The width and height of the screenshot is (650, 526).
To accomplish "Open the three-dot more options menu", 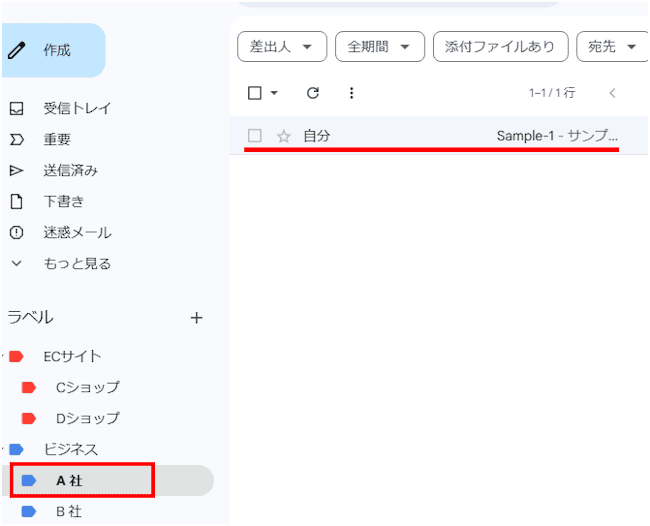I will pos(352,93).
